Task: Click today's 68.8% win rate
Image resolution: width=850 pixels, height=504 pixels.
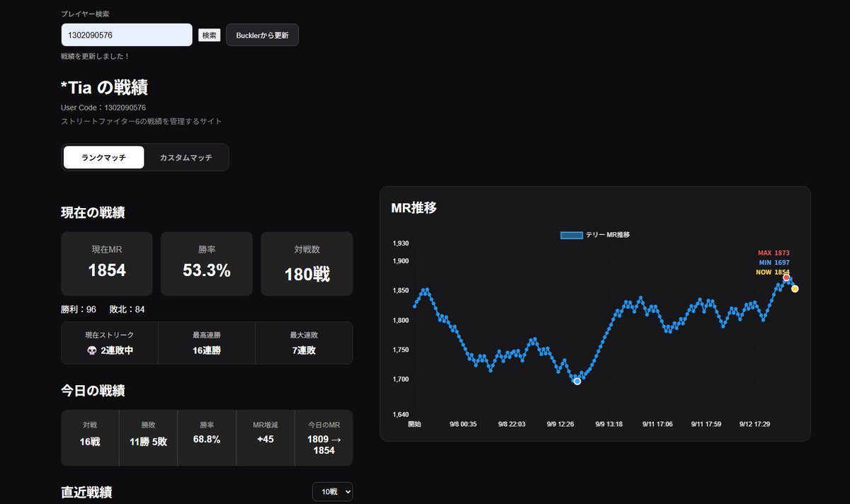Action: coord(207,440)
